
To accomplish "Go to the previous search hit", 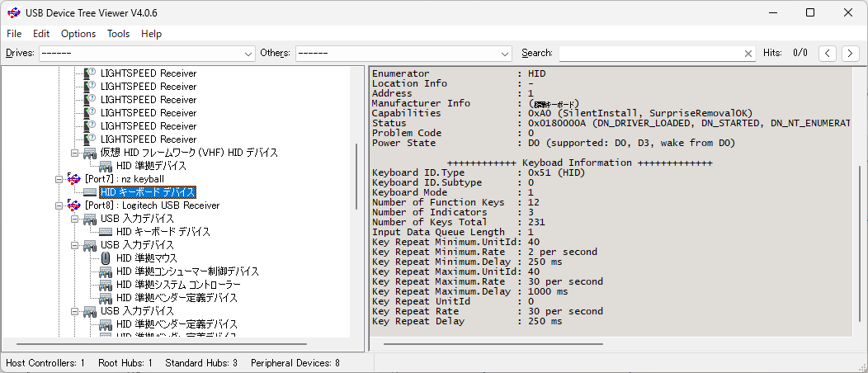I will coord(828,53).
